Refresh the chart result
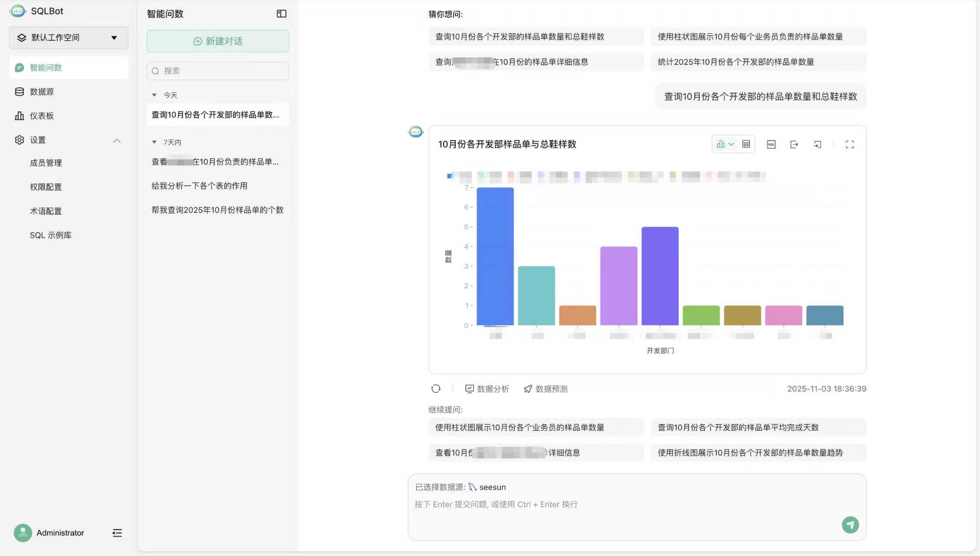 [x=436, y=388]
